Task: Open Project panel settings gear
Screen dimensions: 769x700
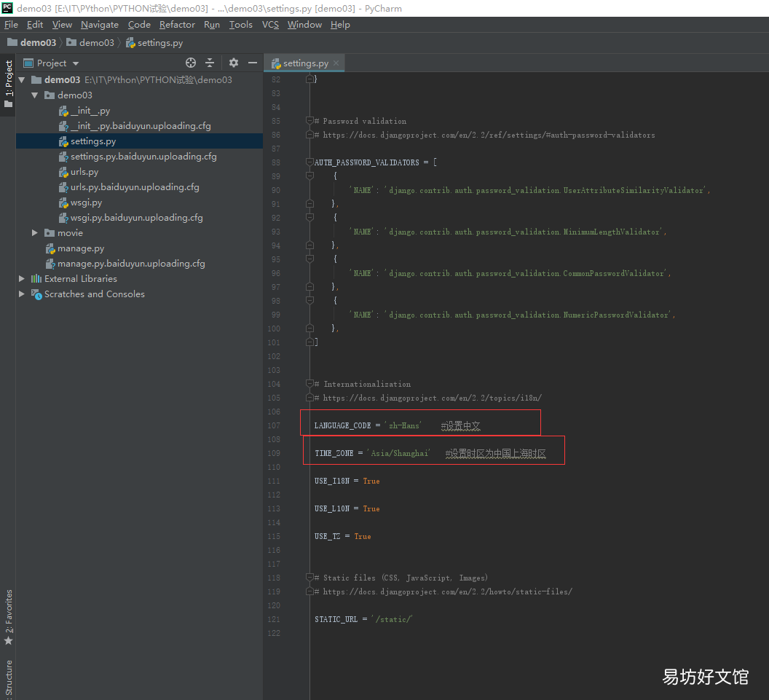Action: 234,63
